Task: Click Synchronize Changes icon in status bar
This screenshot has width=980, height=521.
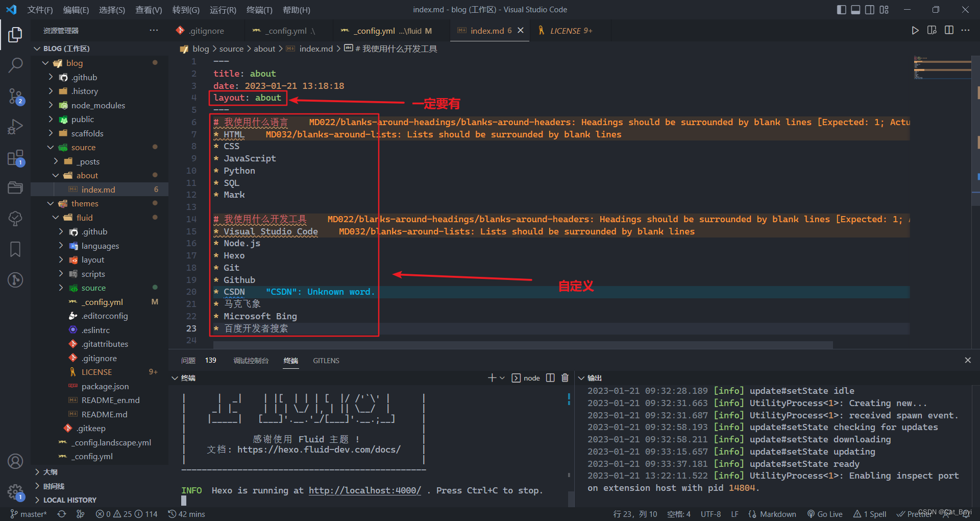Action: [x=62, y=514]
